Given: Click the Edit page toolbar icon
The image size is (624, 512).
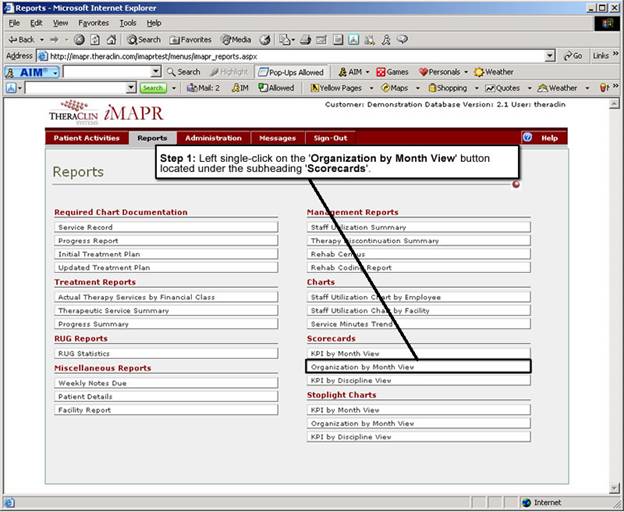Looking at the screenshot, I should pos(321,39).
